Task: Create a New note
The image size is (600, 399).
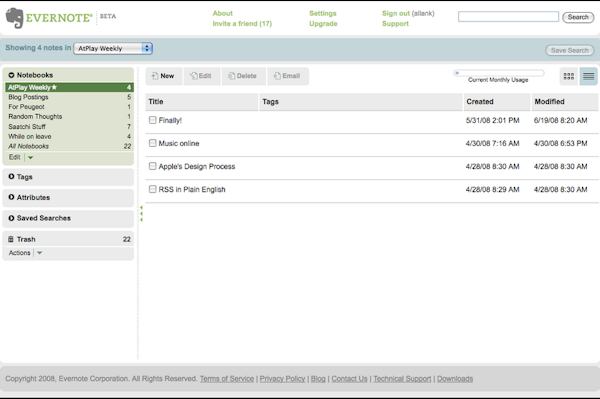Action: pos(163,76)
